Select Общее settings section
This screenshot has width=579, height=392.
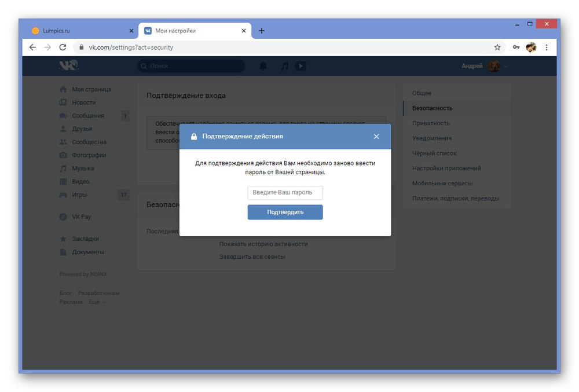(x=457, y=93)
